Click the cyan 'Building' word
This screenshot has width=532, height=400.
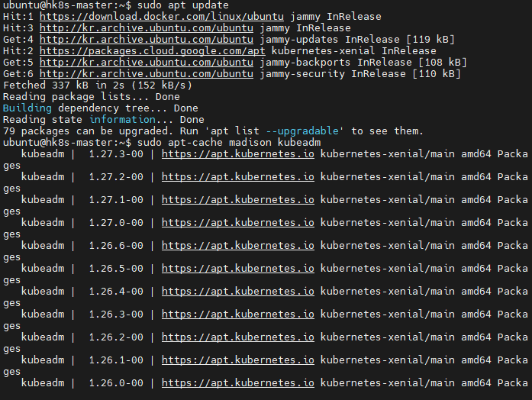pyautogui.click(x=27, y=108)
